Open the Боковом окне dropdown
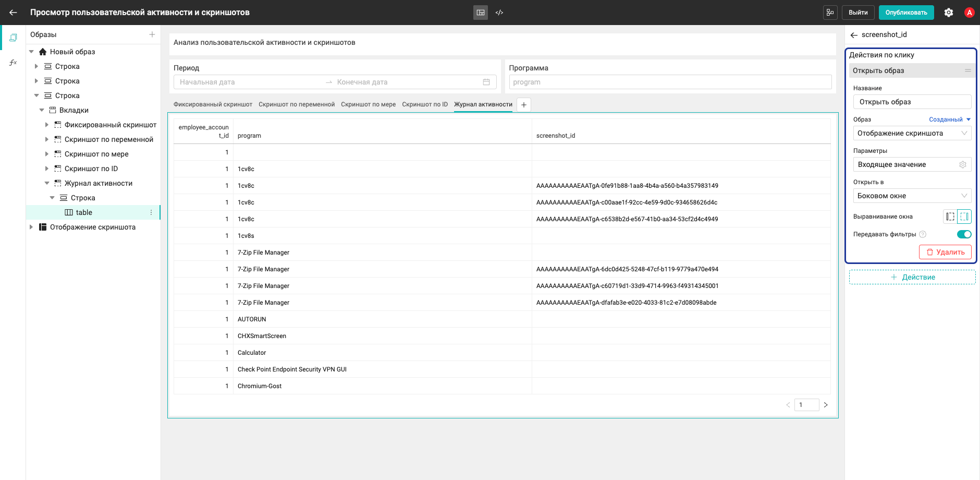980x480 pixels. (x=912, y=196)
